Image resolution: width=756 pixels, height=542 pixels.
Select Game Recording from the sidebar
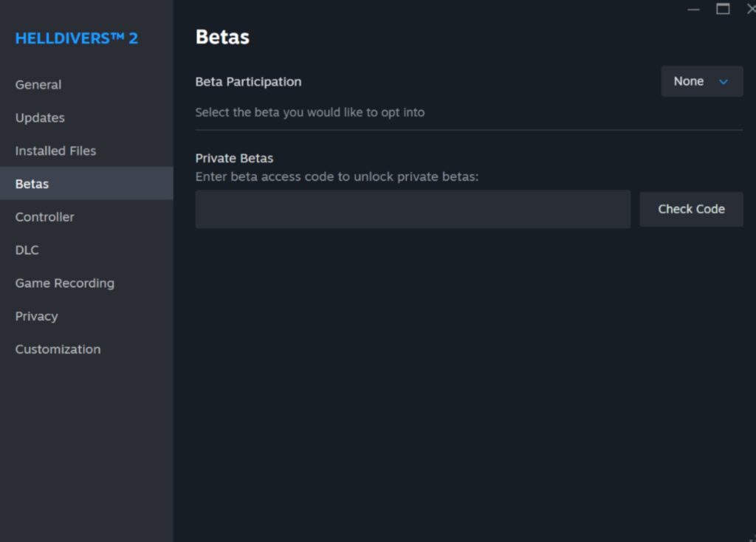pos(64,283)
